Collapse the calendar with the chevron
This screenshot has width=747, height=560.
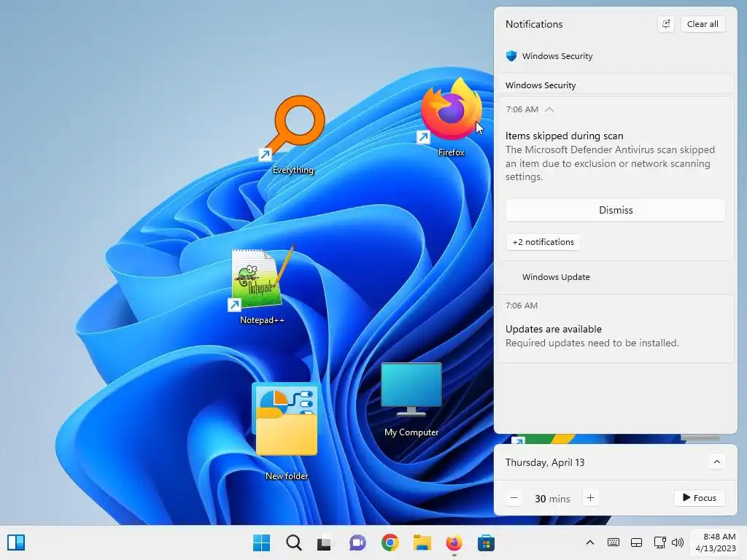coord(716,462)
